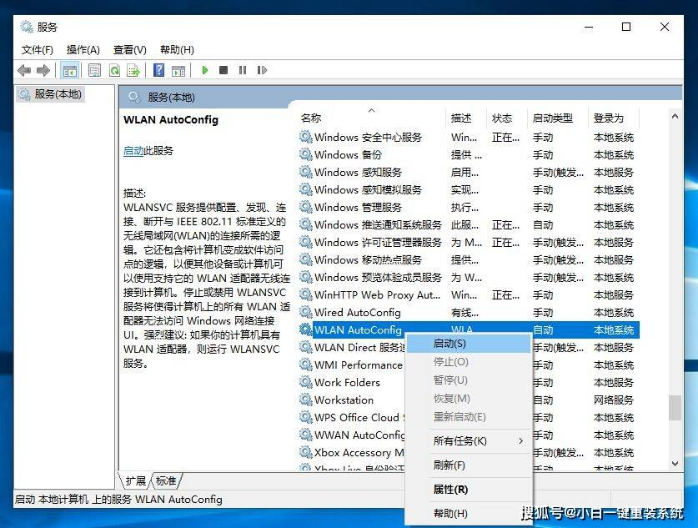The height and width of the screenshot is (528, 698).
Task: Sort by the 状态 column header
Action: click(507, 118)
